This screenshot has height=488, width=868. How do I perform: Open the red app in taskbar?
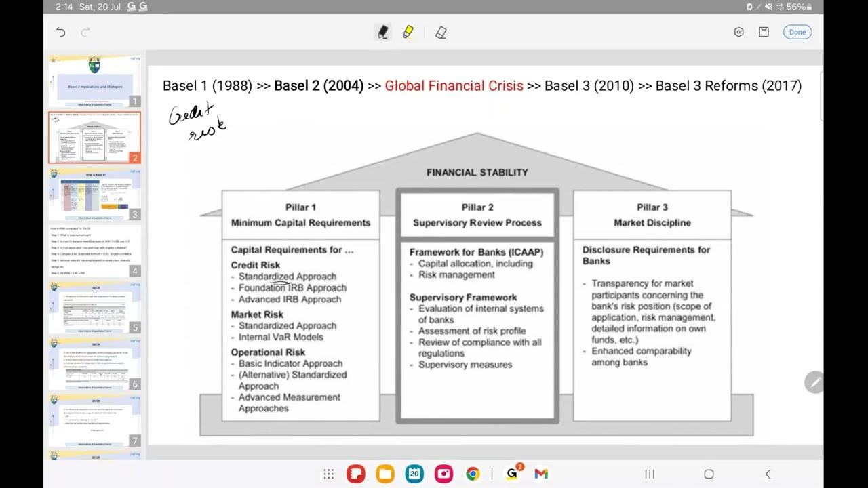356,474
